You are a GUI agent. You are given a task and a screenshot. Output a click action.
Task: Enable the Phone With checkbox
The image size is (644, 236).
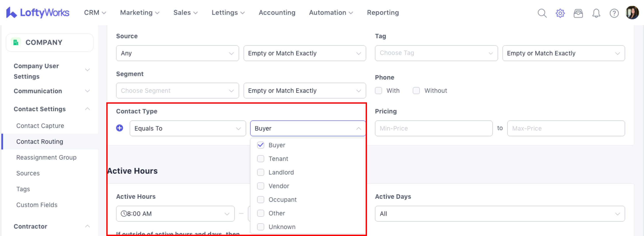378,90
